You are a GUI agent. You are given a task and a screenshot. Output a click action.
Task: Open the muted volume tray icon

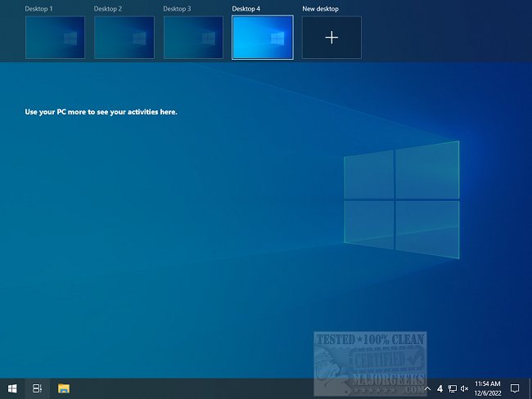465,389
